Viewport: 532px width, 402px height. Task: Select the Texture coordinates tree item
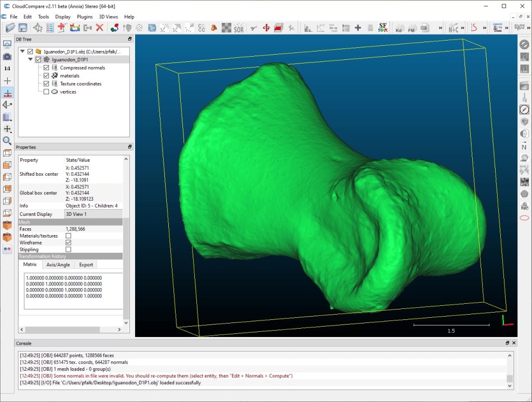pyautogui.click(x=81, y=84)
